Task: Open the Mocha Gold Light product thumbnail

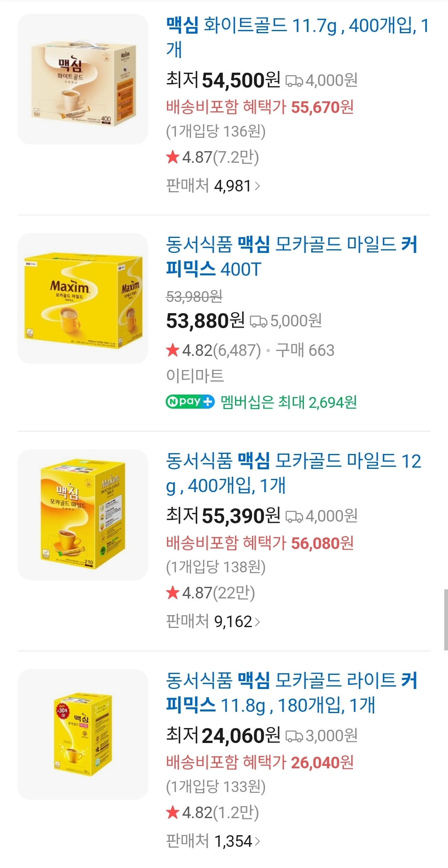Action: pos(83,734)
